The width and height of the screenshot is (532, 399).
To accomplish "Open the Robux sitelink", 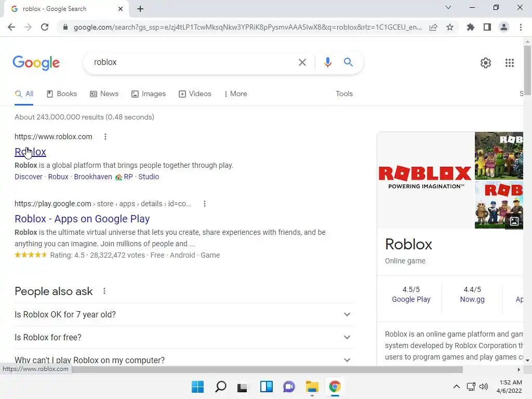I will (x=58, y=177).
